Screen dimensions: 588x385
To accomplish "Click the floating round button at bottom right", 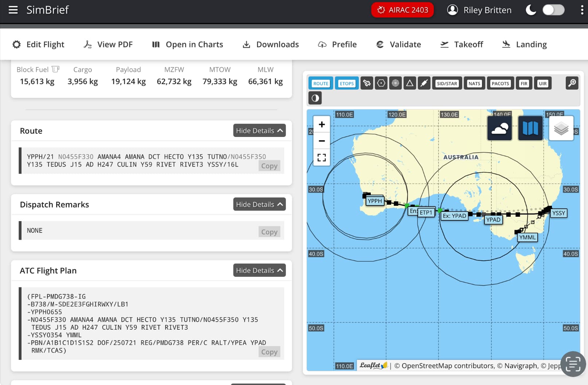I will click(573, 364).
